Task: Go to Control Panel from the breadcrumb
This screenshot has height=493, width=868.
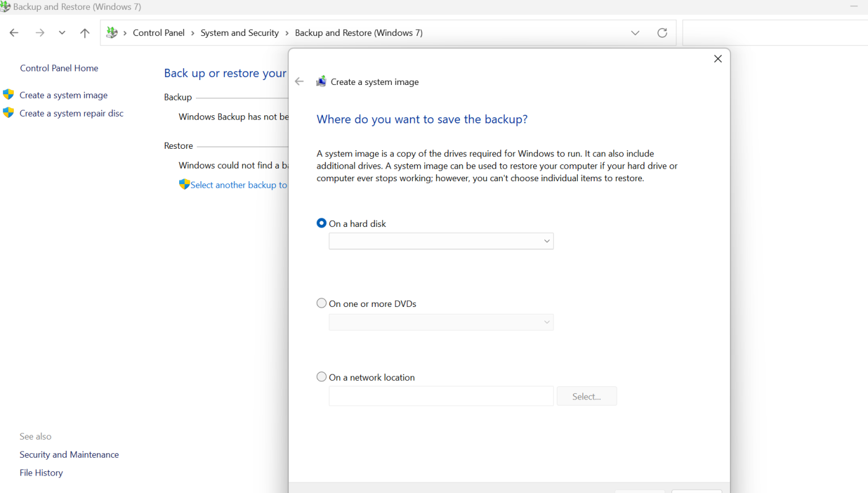Action: (159, 32)
